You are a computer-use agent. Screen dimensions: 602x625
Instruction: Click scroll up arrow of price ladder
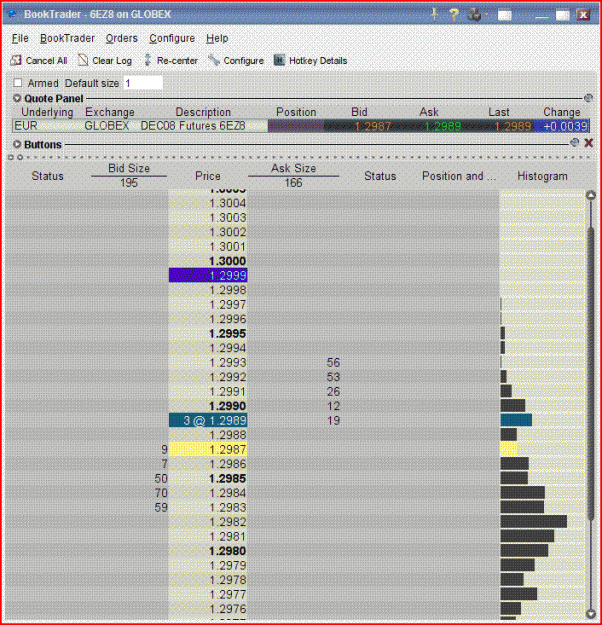(x=591, y=195)
